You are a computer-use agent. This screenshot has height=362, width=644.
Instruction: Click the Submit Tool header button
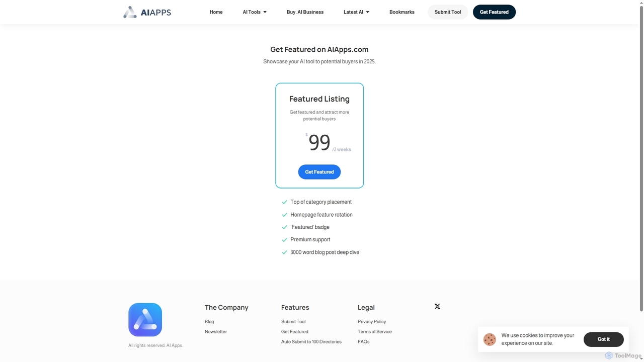coord(448,12)
